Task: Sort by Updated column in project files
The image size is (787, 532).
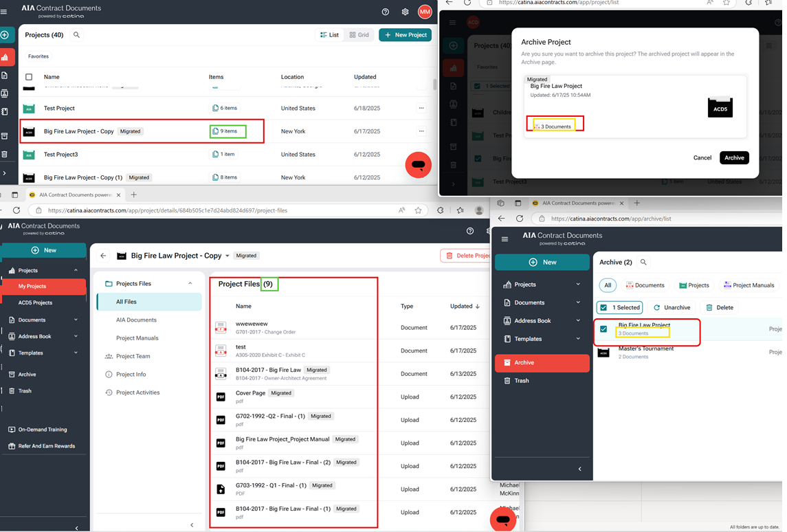Action: 464,306
